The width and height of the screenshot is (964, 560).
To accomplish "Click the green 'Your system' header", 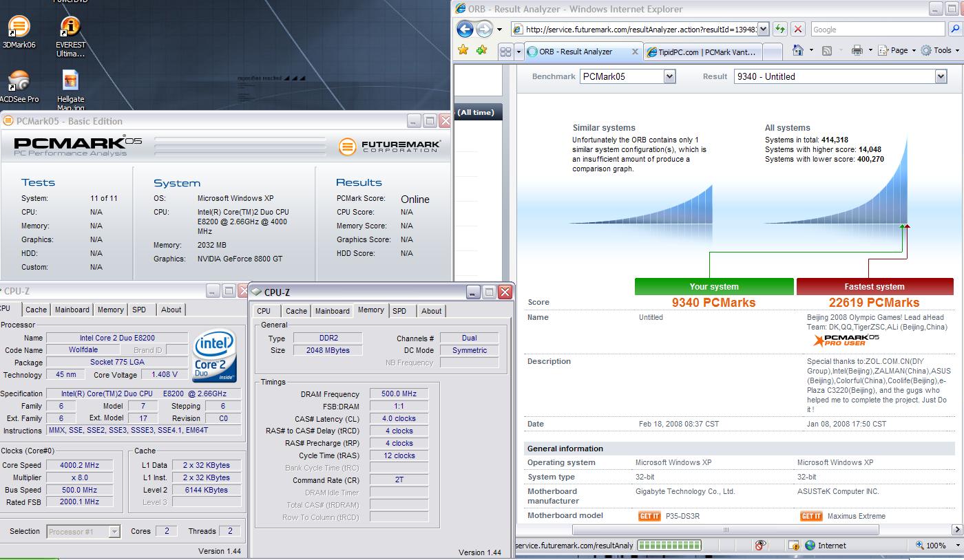I will 714,287.
